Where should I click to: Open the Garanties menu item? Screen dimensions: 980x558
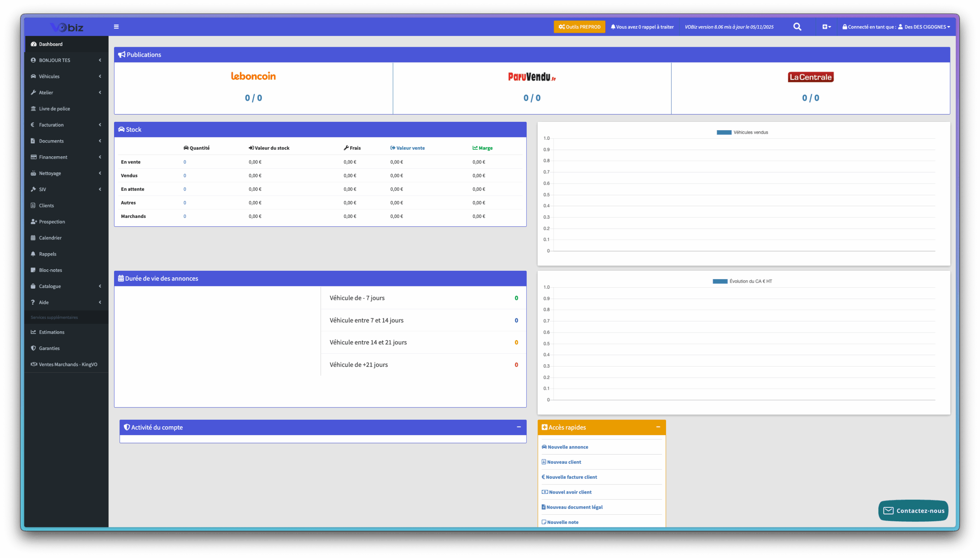click(49, 348)
